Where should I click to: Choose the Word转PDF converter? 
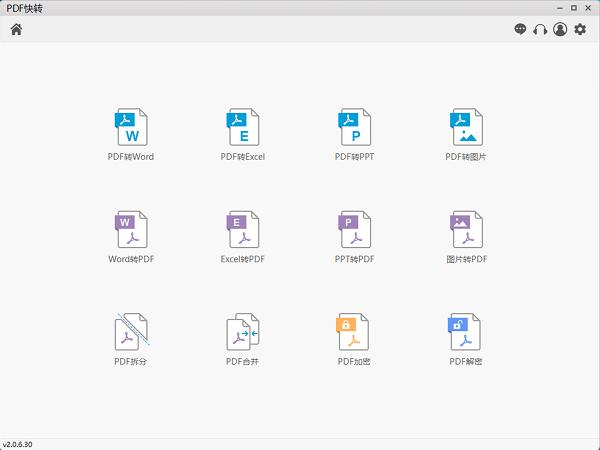pos(131,230)
